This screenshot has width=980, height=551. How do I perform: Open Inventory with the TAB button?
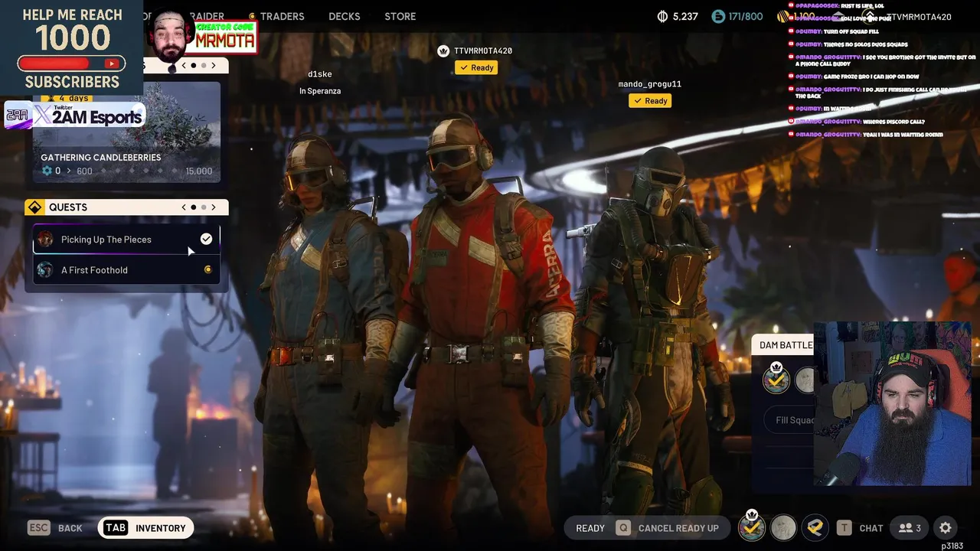tap(145, 528)
